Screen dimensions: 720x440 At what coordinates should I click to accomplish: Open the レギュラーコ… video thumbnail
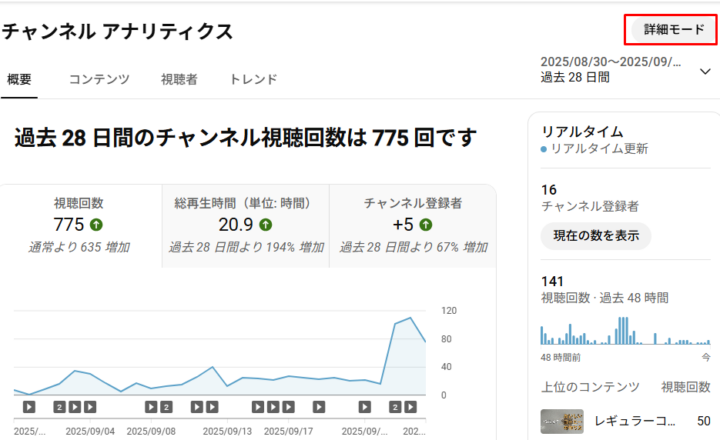coord(562,420)
